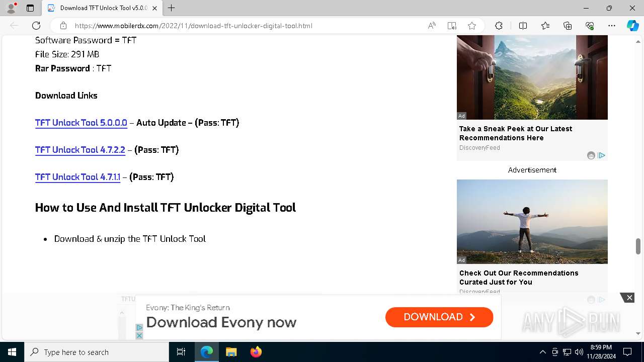This screenshot has width=644, height=362.
Task: Click the orange DOWNLOAD button
Action: click(x=439, y=317)
